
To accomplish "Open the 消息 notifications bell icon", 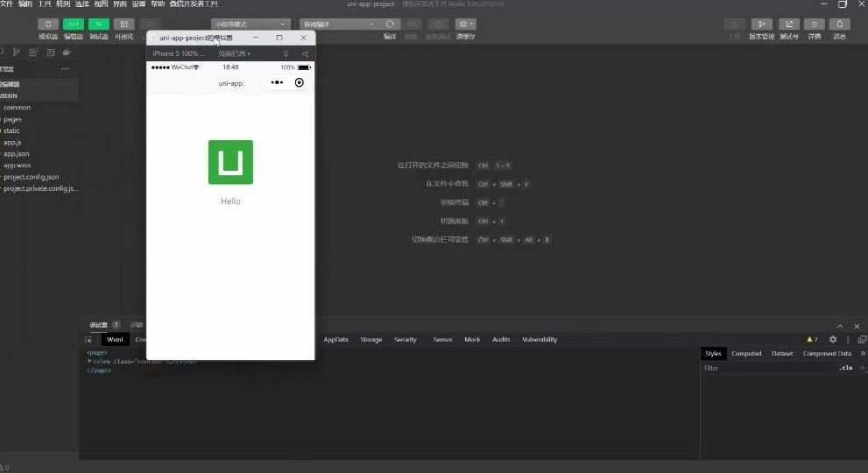I will point(840,25).
